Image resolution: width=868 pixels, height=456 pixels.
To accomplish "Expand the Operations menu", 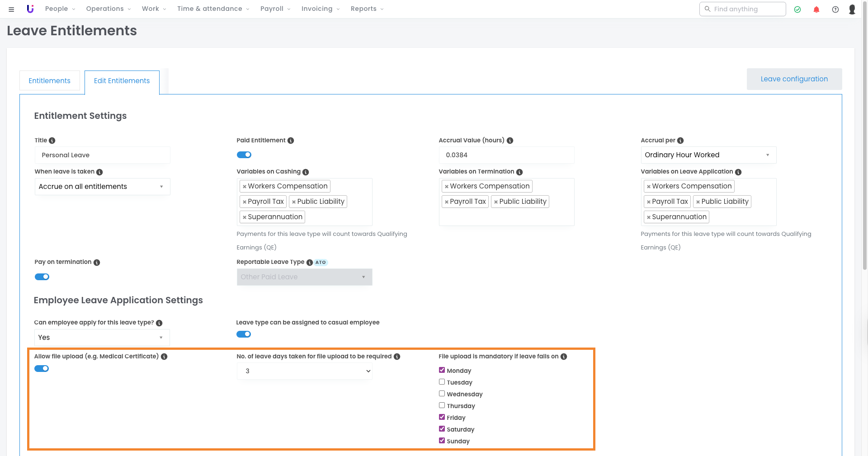I will pos(108,9).
